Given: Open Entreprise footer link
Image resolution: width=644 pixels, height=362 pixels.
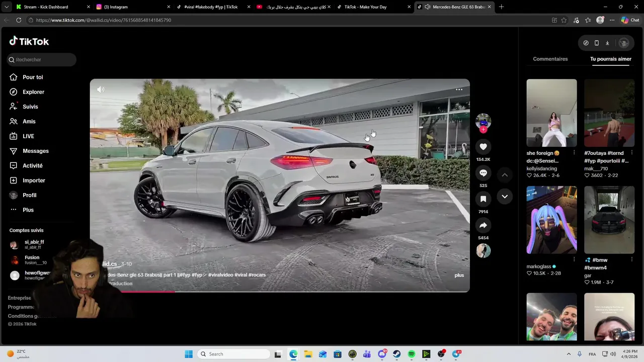Looking at the screenshot, I should [x=20, y=298].
